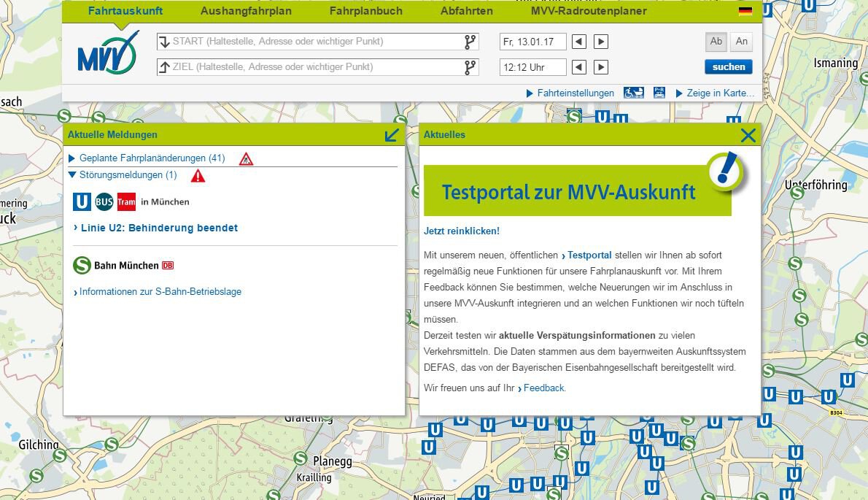Open the Abfahrten tab
The height and width of the screenshot is (500, 868).
click(467, 11)
